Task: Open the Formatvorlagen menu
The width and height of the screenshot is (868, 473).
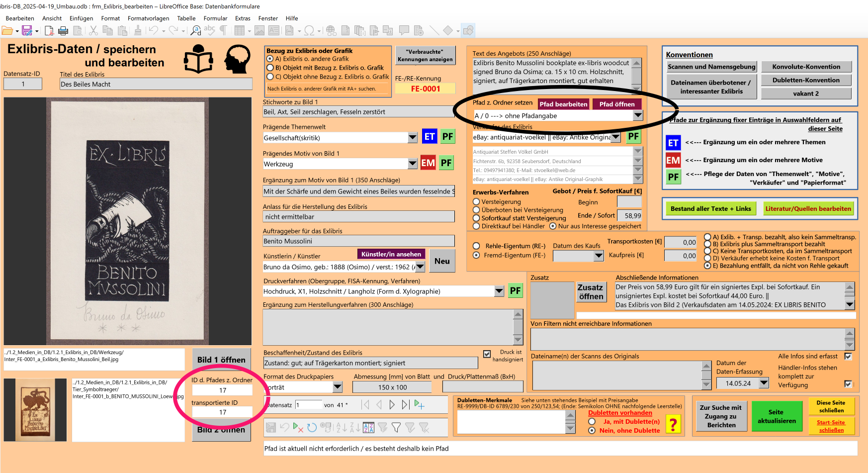Action: point(148,18)
